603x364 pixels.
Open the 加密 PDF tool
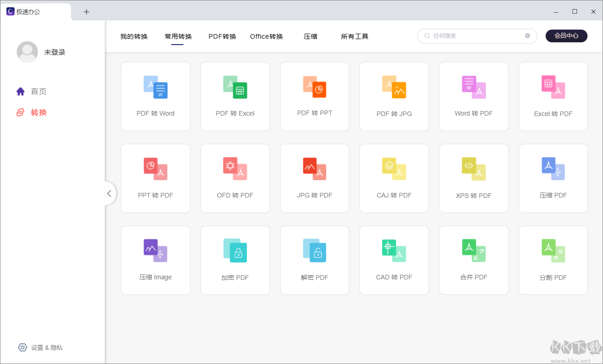235,260
